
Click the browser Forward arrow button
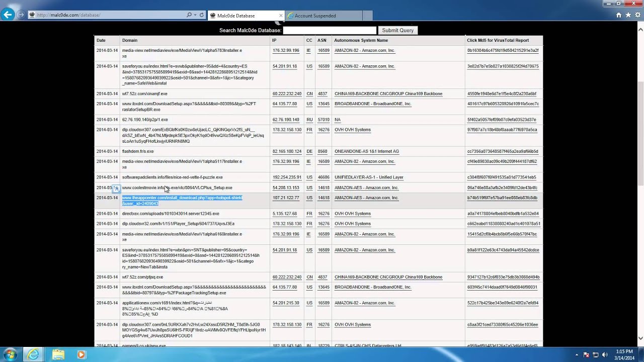tap(21, 15)
